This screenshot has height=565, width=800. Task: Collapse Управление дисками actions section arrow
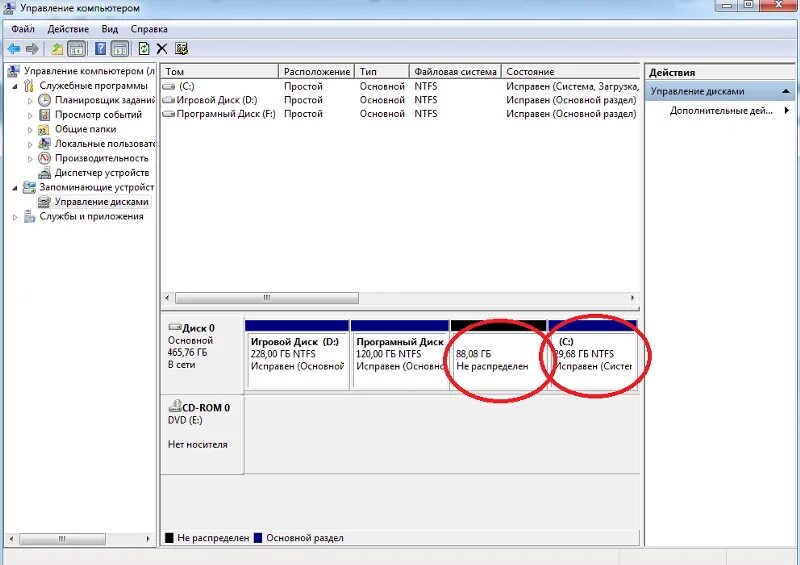point(786,92)
